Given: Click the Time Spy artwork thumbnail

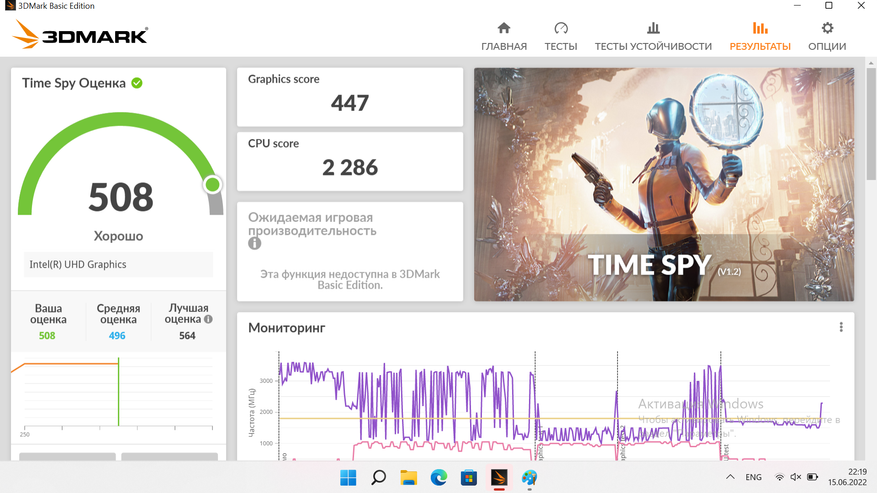Looking at the screenshot, I should [664, 185].
